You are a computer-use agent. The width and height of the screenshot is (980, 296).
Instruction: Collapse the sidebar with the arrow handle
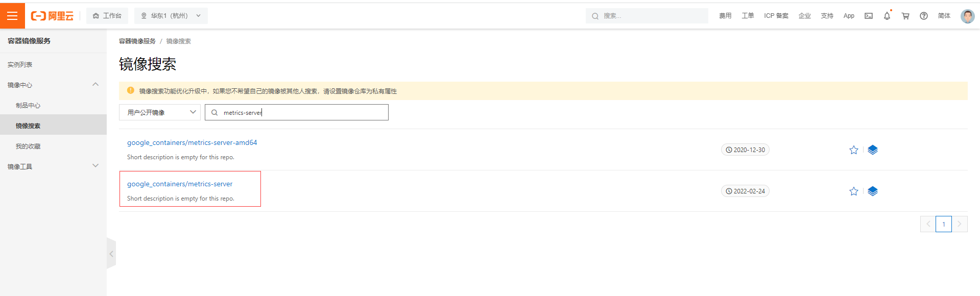point(111,254)
